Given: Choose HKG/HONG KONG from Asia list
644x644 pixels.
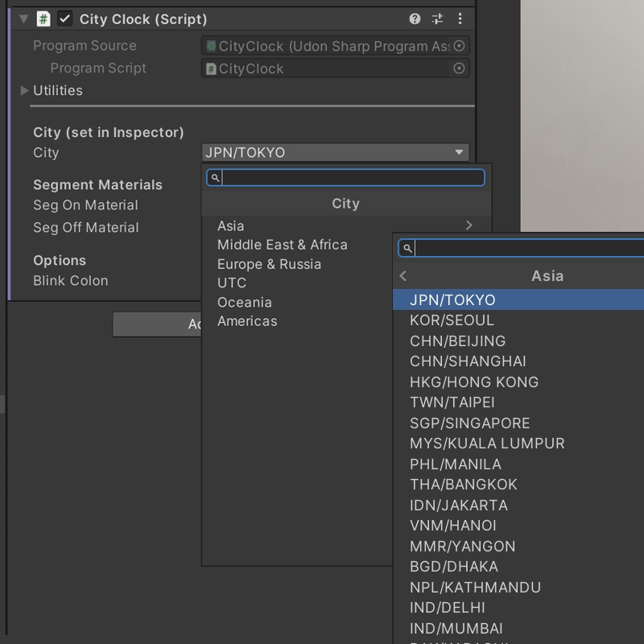Looking at the screenshot, I should click(x=518, y=382).
